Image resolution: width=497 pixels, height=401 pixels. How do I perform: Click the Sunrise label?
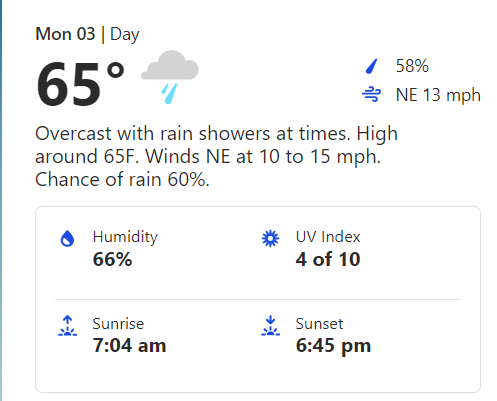click(118, 324)
